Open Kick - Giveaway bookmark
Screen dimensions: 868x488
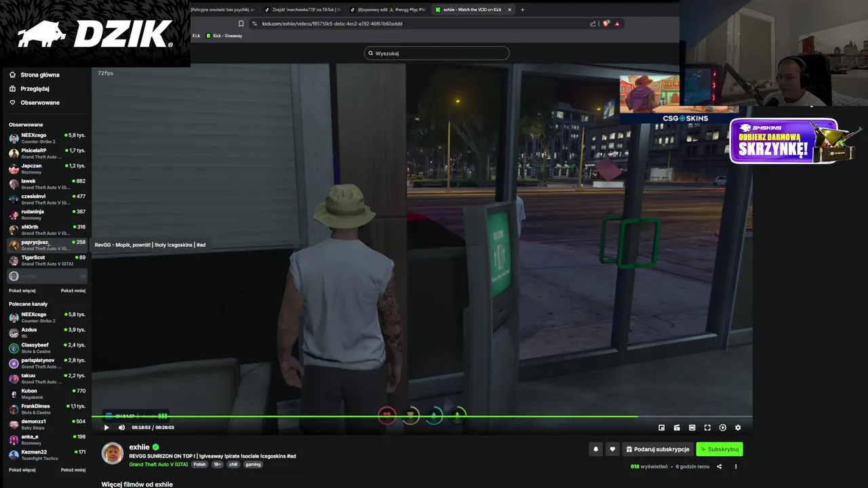click(224, 36)
